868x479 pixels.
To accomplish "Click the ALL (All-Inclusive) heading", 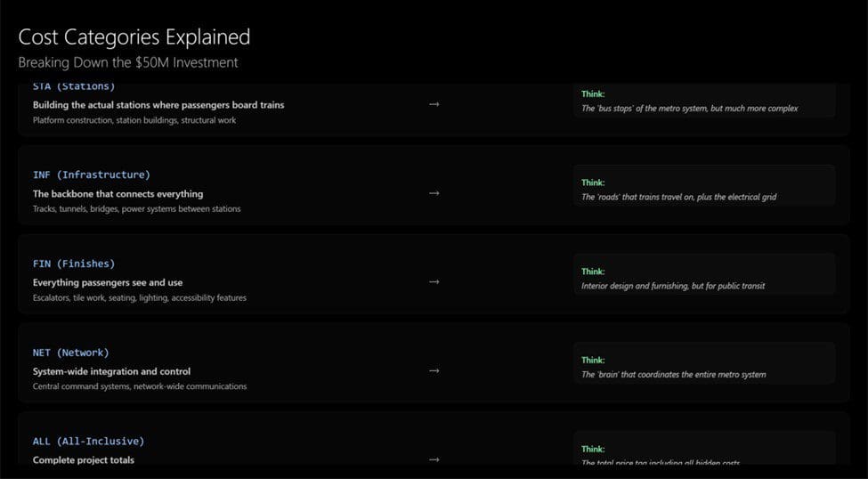I will (x=88, y=441).
